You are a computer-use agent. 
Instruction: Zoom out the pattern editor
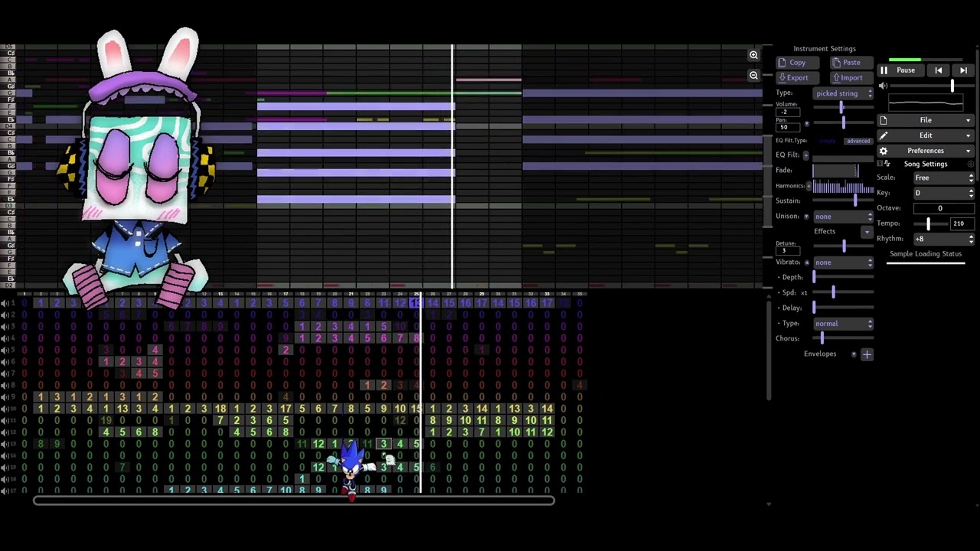tap(753, 75)
